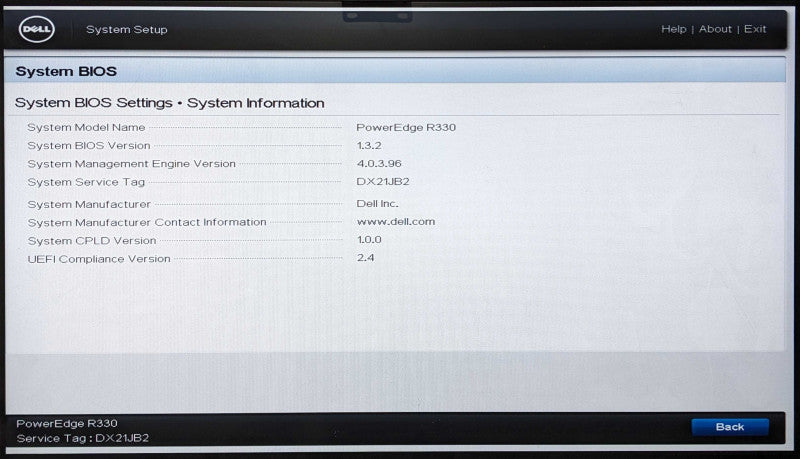Open the Help link
Screen dimensions: 800x459
tap(673, 29)
